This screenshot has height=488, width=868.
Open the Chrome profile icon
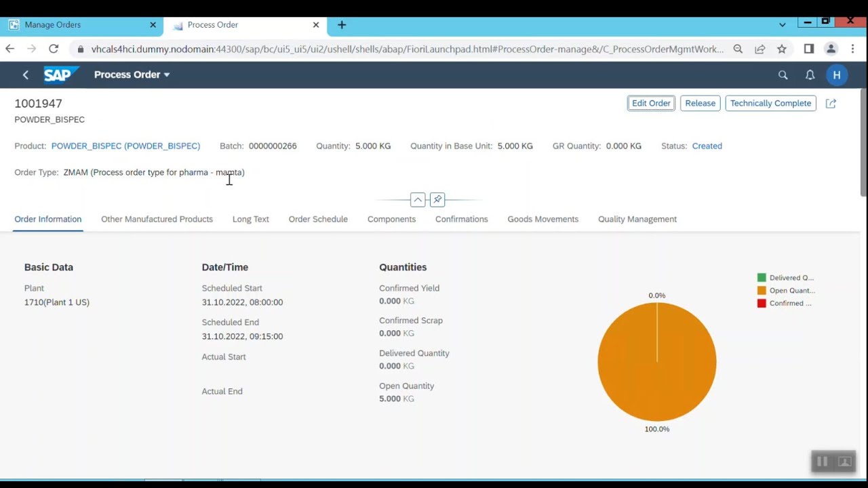[x=831, y=49]
